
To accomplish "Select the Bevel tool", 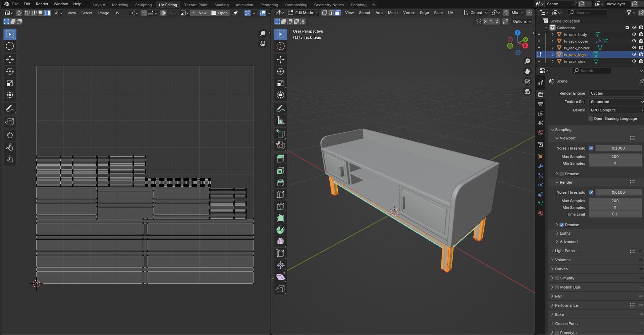I will pos(280,183).
